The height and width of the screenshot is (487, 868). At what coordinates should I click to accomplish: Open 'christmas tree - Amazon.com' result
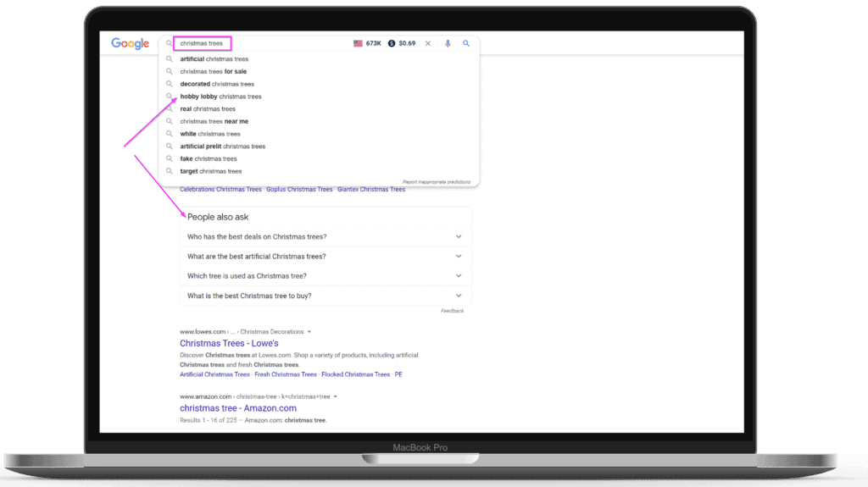pyautogui.click(x=238, y=408)
